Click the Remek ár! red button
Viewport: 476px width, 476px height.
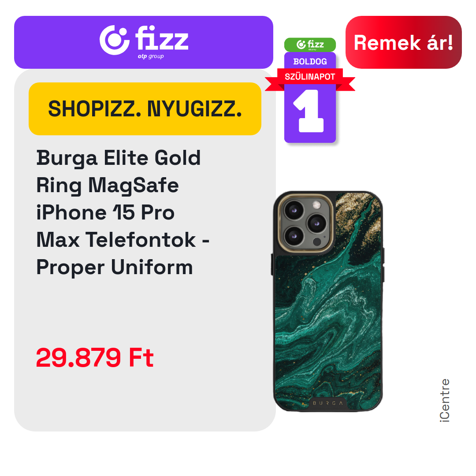pos(403,42)
